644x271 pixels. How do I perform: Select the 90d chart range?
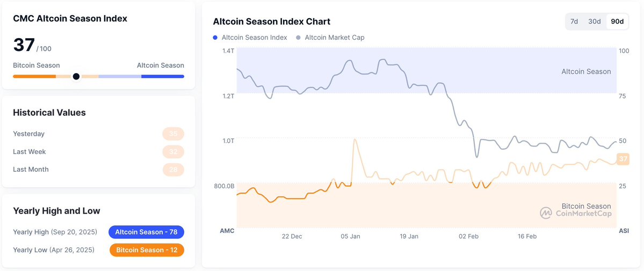(617, 21)
